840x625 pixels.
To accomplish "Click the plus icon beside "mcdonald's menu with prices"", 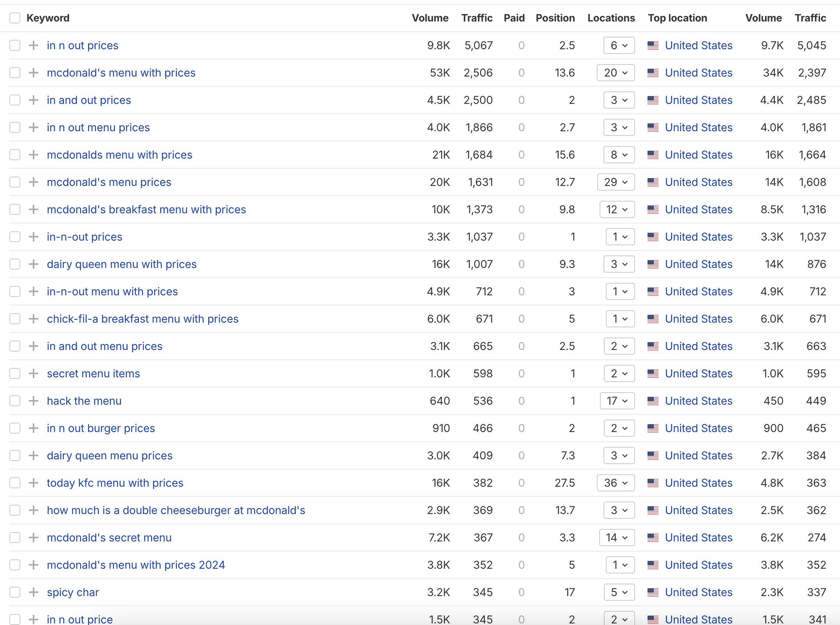I will pos(33,73).
